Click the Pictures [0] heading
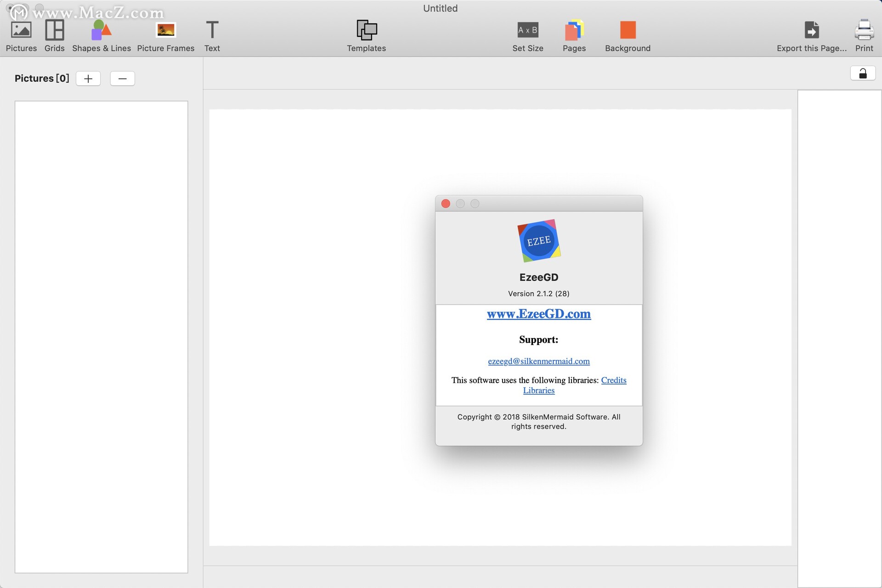Screen dimensions: 882x588 click(42, 79)
